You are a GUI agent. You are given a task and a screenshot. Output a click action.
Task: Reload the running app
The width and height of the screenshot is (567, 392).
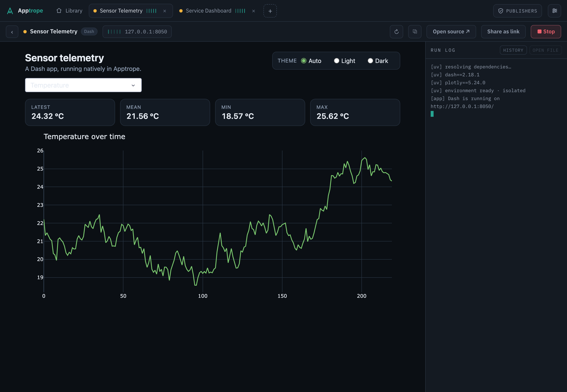(x=396, y=32)
